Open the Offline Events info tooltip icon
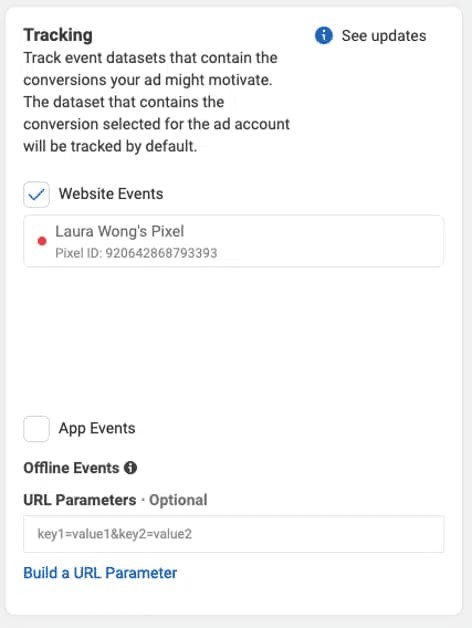 coord(131,467)
